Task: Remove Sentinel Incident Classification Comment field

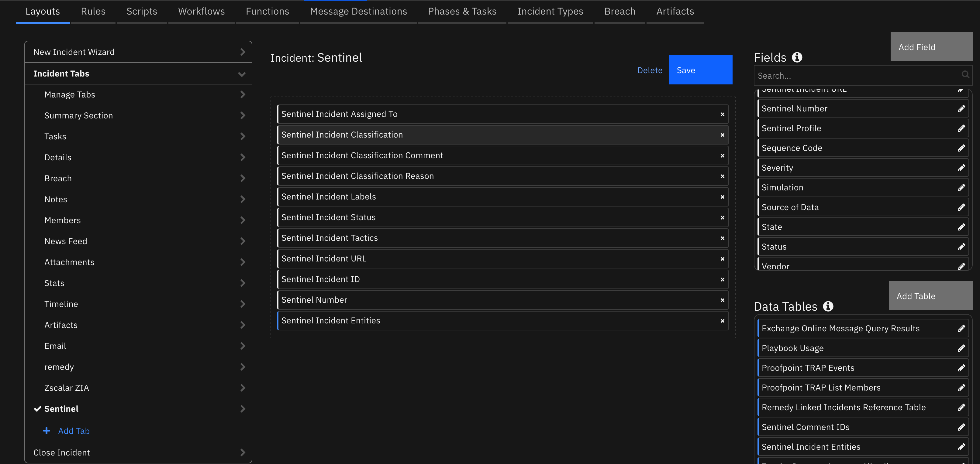Action: [x=722, y=156]
